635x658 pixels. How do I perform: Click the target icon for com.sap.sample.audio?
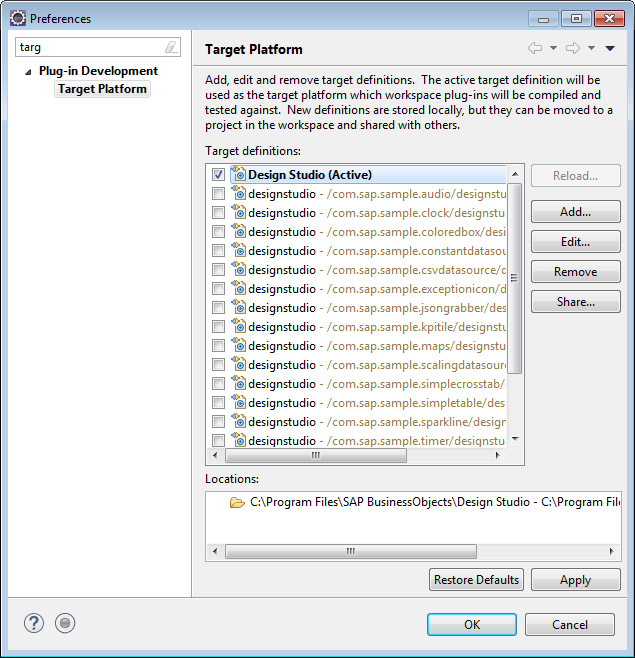click(x=238, y=193)
